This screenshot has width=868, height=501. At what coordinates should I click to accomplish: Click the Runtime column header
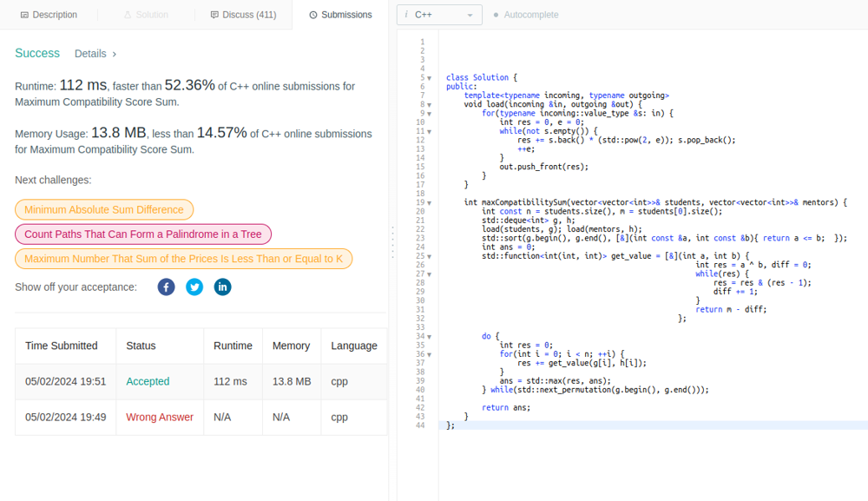tap(233, 346)
